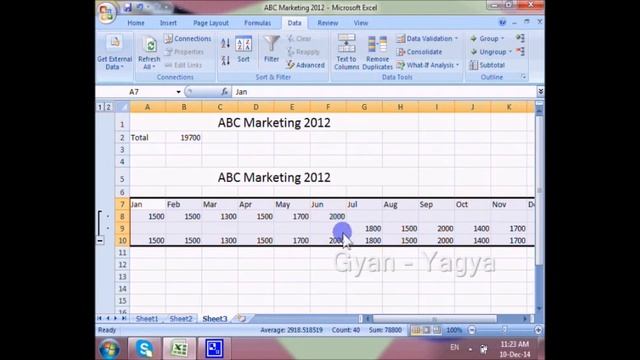Screen dimensions: 640x360
Task: Go to the last sheet tab arrow
Action: [x=124, y=318]
